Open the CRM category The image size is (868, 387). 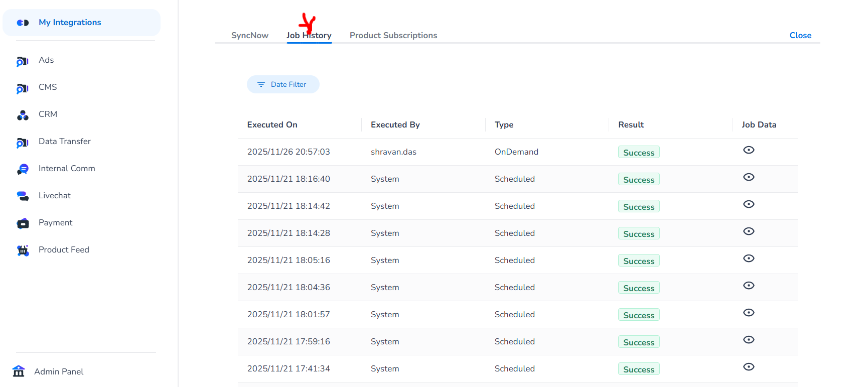(x=48, y=114)
